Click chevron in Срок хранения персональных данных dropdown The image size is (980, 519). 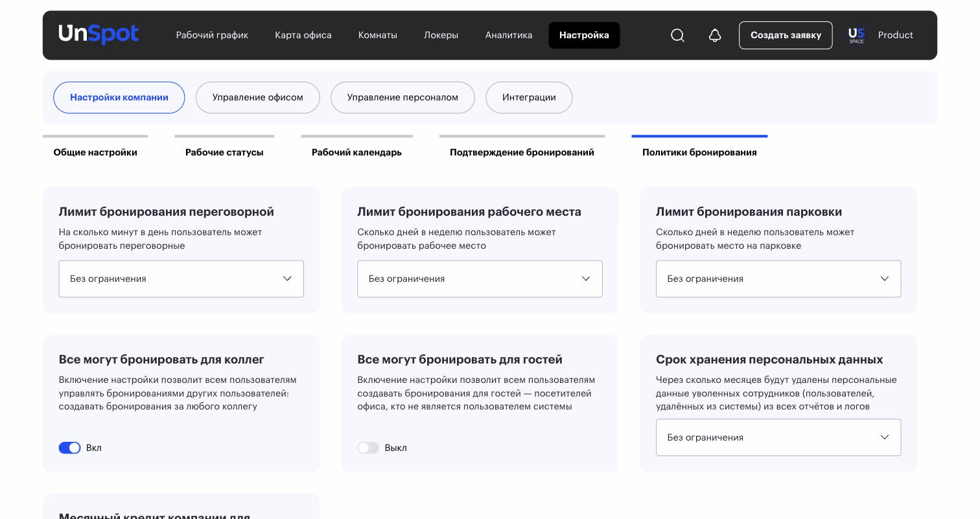(885, 437)
